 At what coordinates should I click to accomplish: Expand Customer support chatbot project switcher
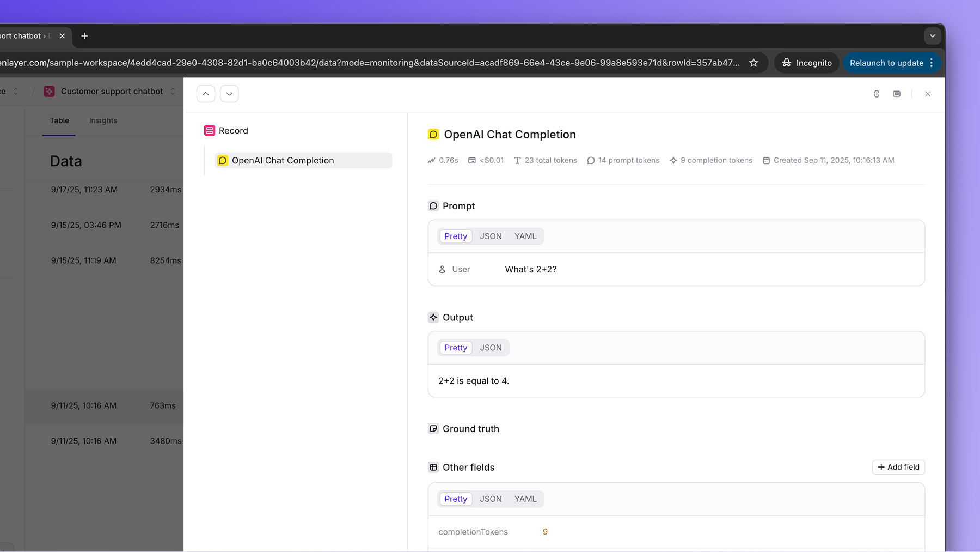coord(173,92)
